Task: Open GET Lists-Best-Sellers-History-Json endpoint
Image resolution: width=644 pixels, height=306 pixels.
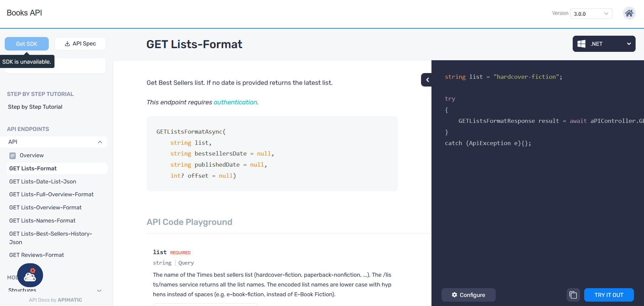Action: point(50,238)
